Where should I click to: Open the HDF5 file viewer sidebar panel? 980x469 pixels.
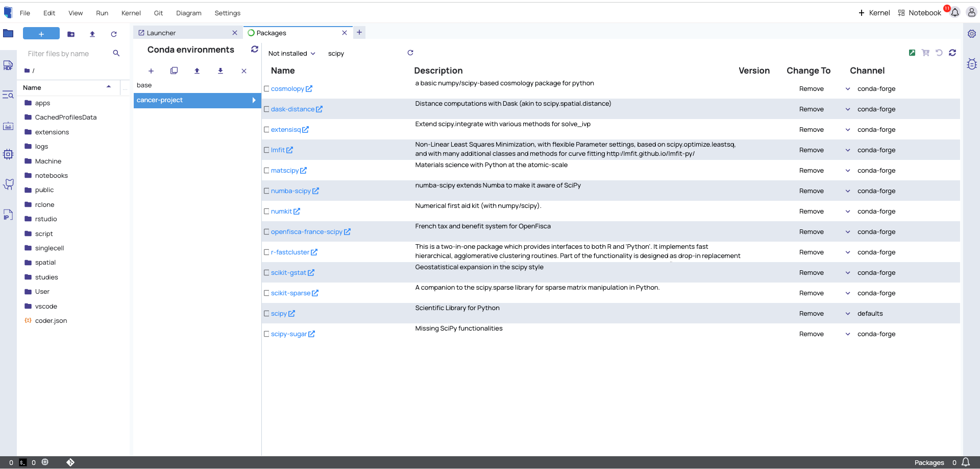coord(8,65)
